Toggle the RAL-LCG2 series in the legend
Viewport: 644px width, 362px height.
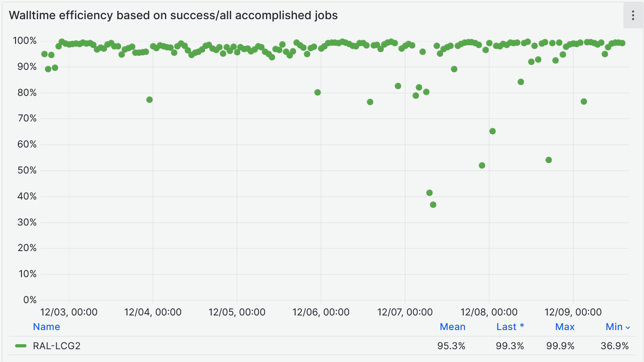[x=57, y=346]
